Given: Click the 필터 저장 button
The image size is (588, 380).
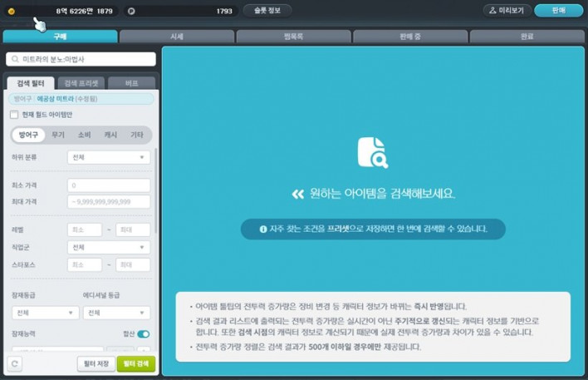Looking at the screenshot, I should [96, 363].
